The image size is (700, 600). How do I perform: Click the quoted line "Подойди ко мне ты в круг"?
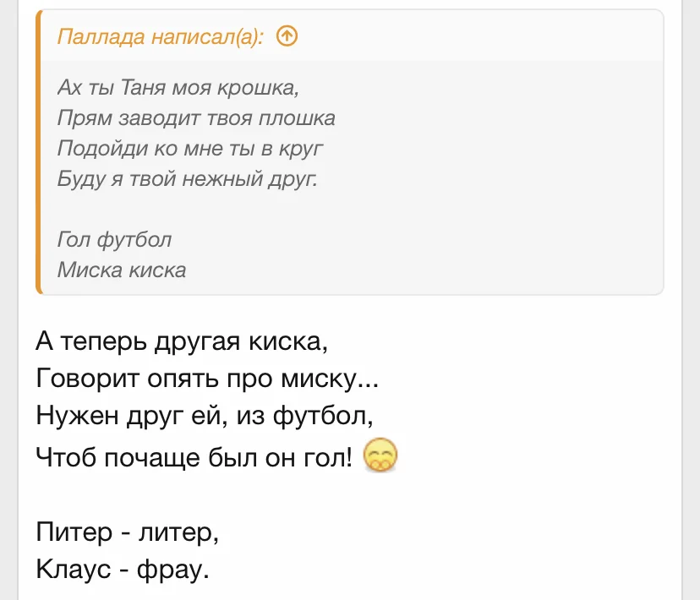pyautogui.click(x=191, y=148)
